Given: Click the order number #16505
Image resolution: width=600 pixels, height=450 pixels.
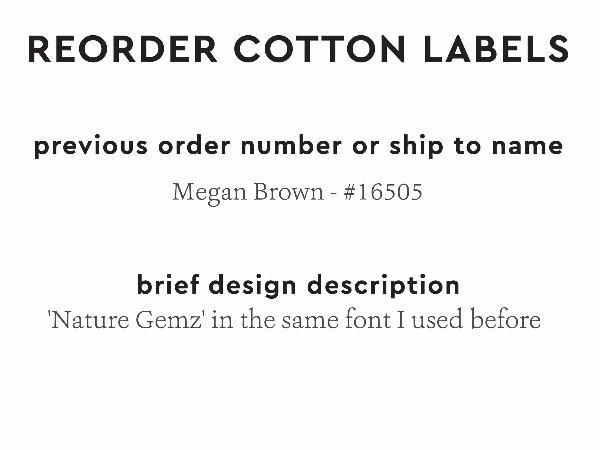Looking at the screenshot, I should (382, 191).
